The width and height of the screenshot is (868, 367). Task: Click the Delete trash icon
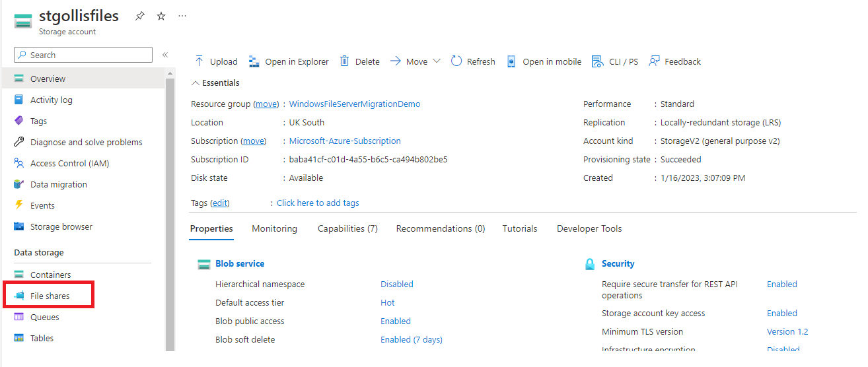(x=344, y=61)
